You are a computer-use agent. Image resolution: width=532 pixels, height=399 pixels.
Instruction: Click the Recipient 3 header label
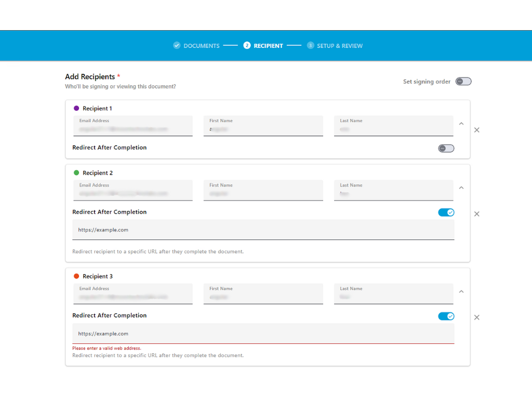point(97,276)
